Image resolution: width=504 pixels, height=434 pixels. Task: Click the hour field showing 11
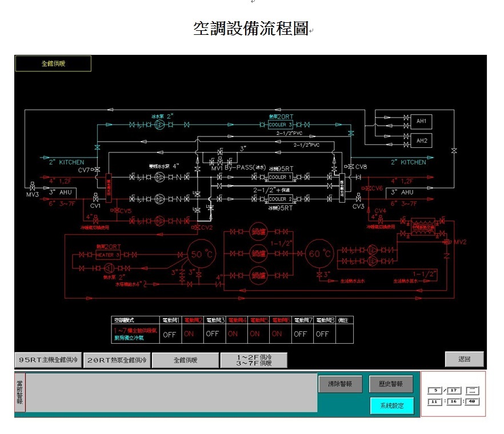click(x=435, y=401)
